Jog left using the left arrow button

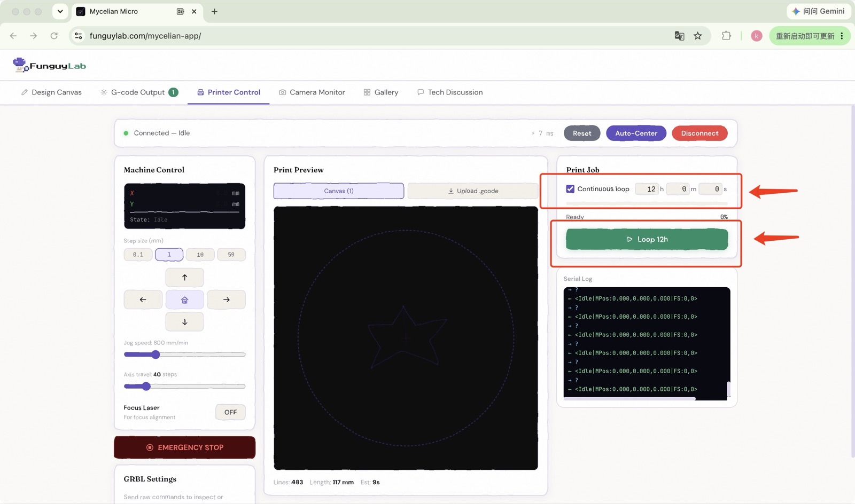143,300
